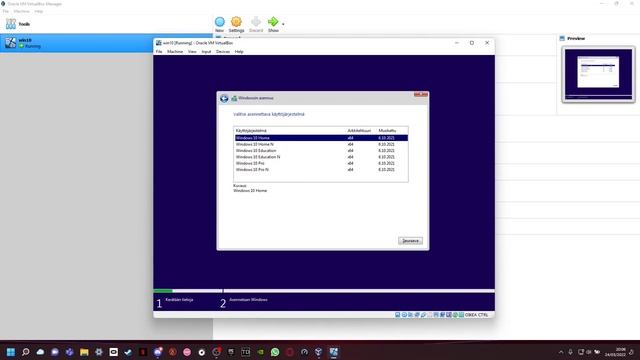
Task: Open Machine menu of the win10 VM window
Action: click(x=175, y=52)
